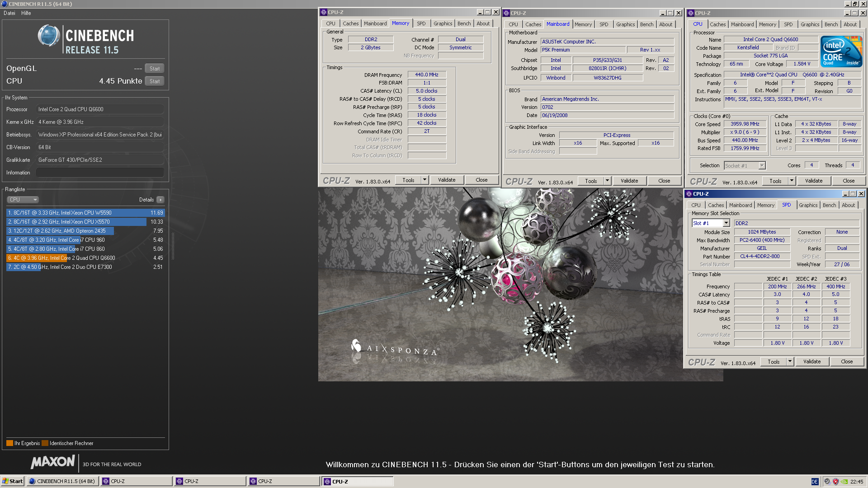Switch to Bench tab in SPD window
This screenshot has width=868, height=488.
(829, 205)
